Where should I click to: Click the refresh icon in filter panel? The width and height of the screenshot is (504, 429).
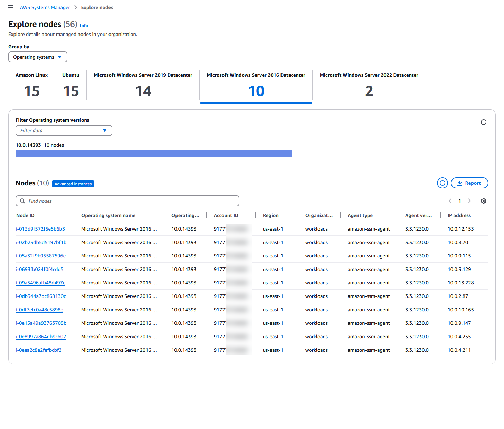(483, 122)
